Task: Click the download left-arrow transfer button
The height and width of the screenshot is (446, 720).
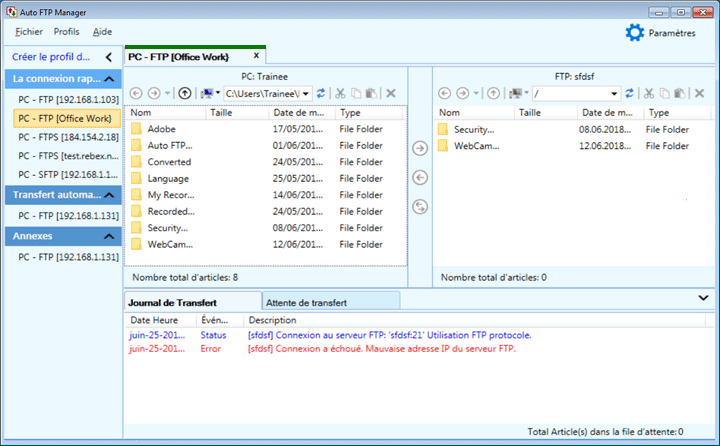Action: pyautogui.click(x=420, y=177)
